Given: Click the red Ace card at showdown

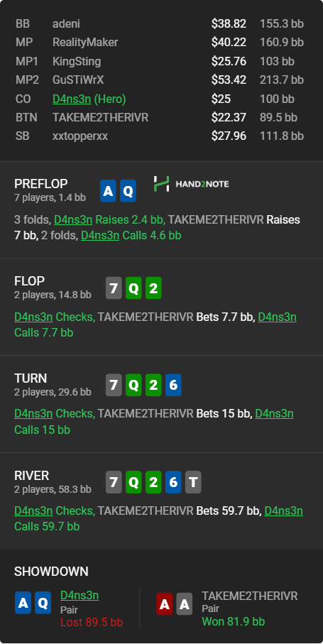Looking at the screenshot, I should 165,604.
